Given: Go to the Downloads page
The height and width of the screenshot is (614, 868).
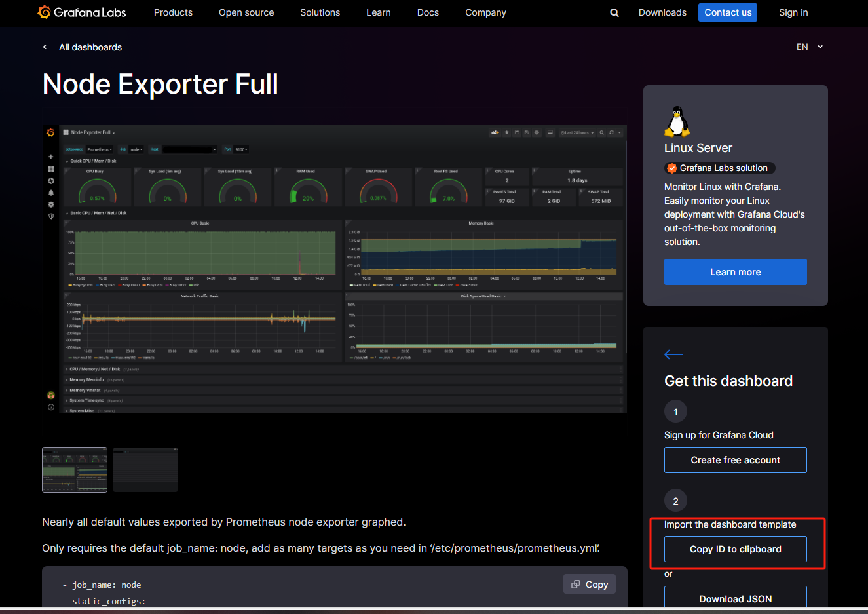Looking at the screenshot, I should point(662,12).
